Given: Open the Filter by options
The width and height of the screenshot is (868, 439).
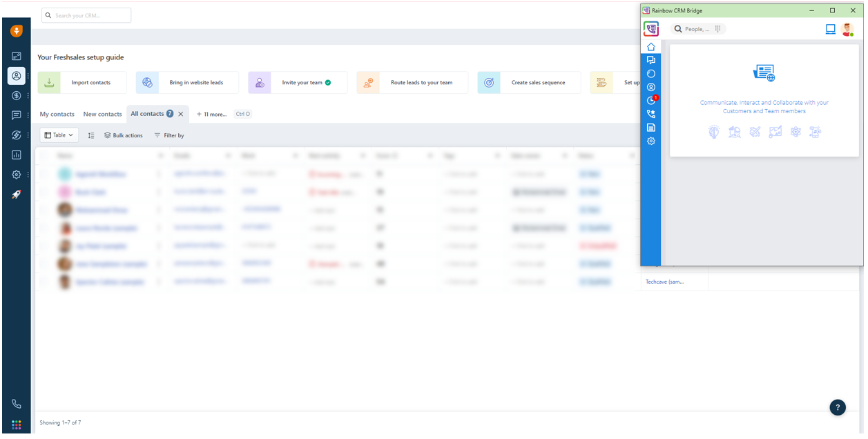Looking at the screenshot, I should point(169,136).
